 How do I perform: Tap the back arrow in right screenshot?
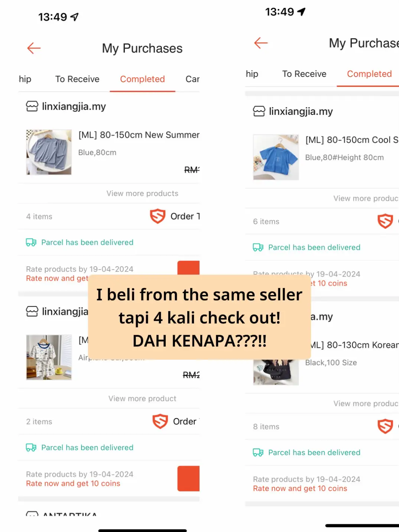(x=261, y=43)
